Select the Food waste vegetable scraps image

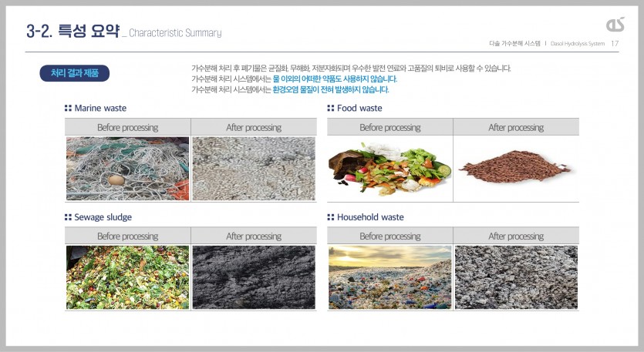pos(389,169)
